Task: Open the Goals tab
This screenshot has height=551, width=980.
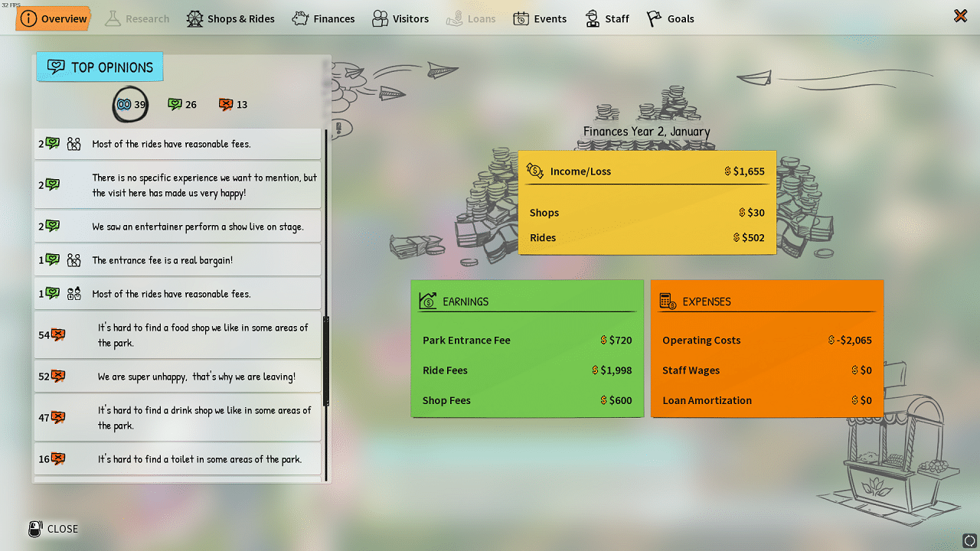Action: tap(670, 18)
